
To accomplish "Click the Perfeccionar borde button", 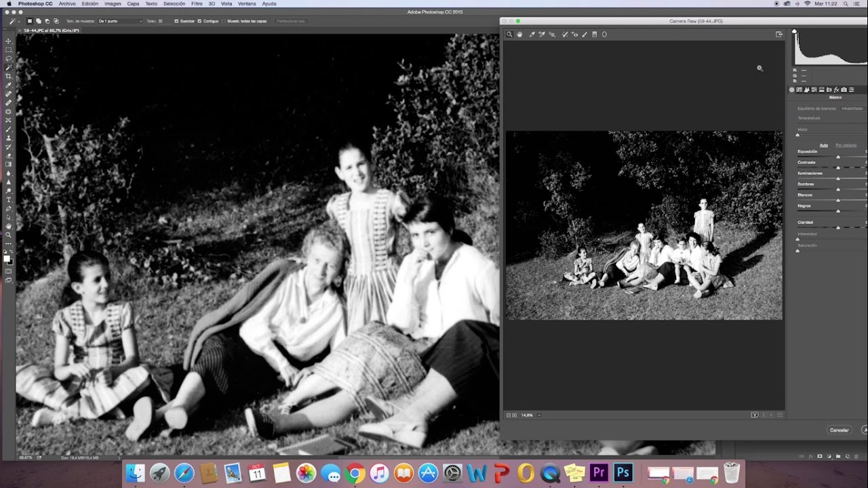I will click(290, 21).
